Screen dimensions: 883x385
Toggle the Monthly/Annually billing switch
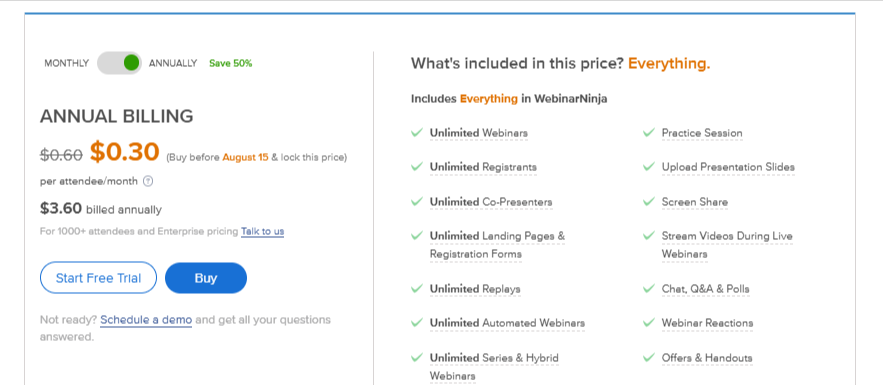[x=119, y=63]
